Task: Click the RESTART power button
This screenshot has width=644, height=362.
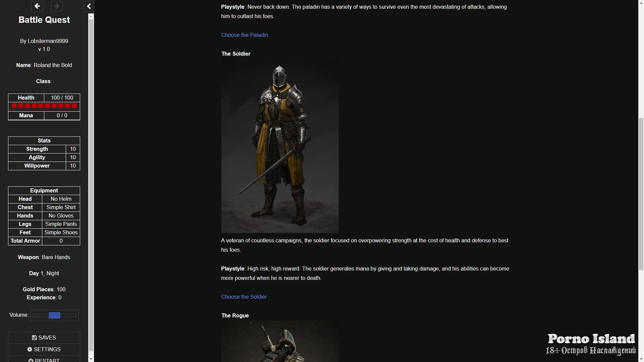Action: (44, 360)
